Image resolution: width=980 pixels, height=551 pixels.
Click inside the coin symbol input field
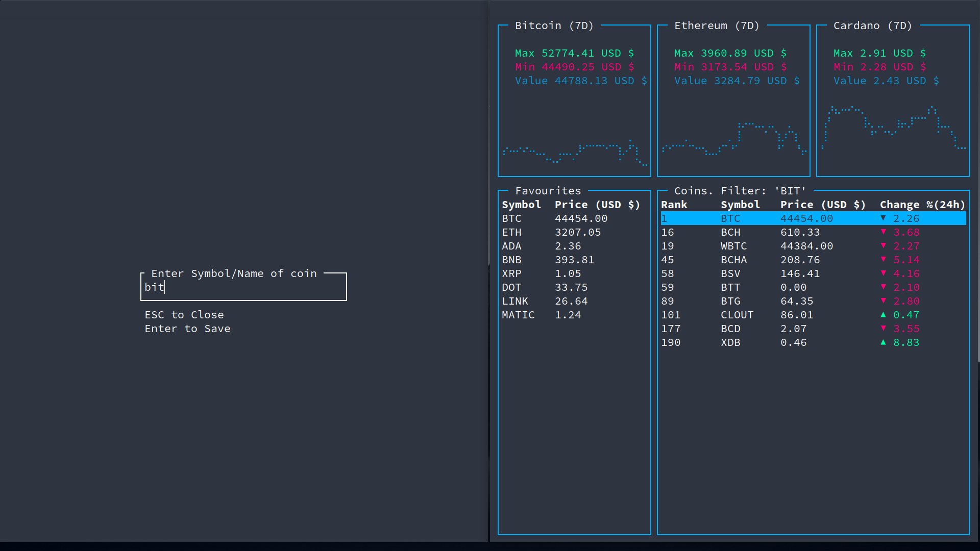243,287
